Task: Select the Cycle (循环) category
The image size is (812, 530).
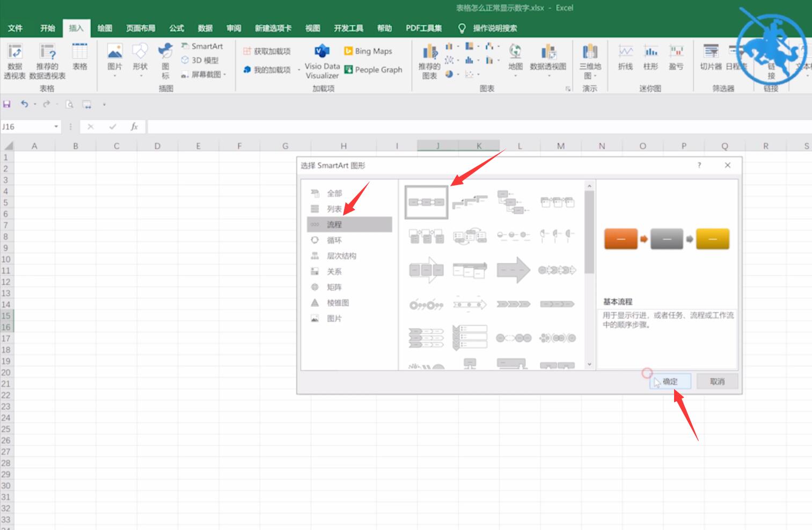Action: (349, 240)
